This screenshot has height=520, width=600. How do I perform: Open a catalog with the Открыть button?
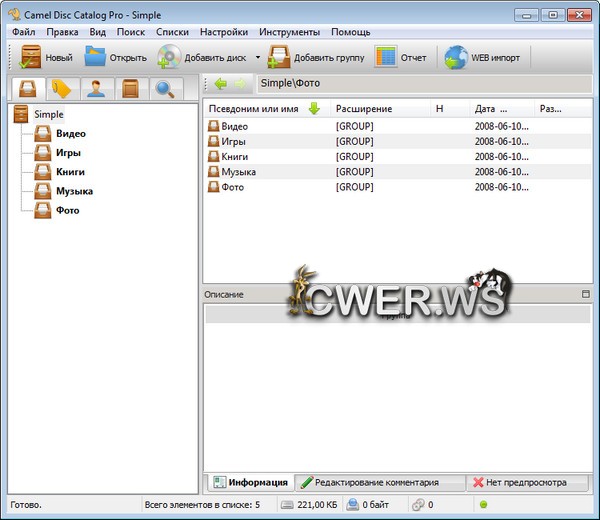point(116,57)
